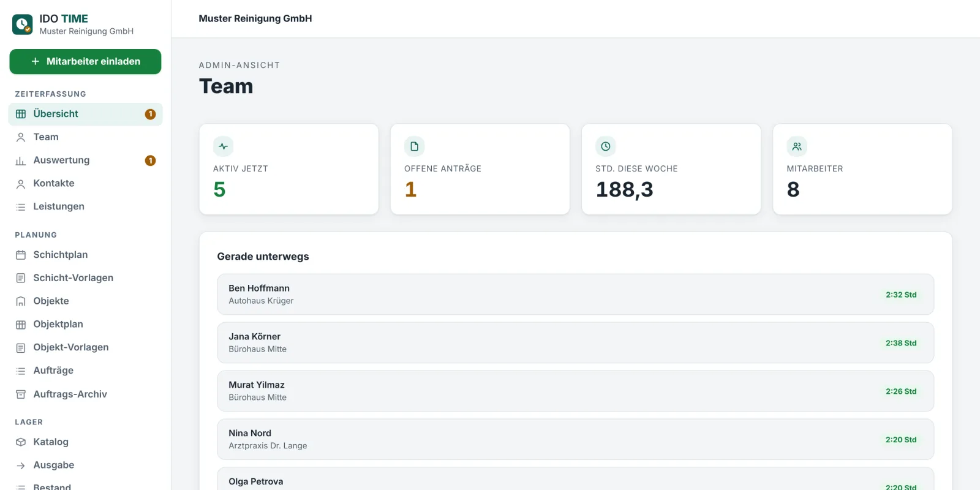Select the Ben Hoffmann row
Viewport: 980px width, 490px height.
tap(575, 295)
